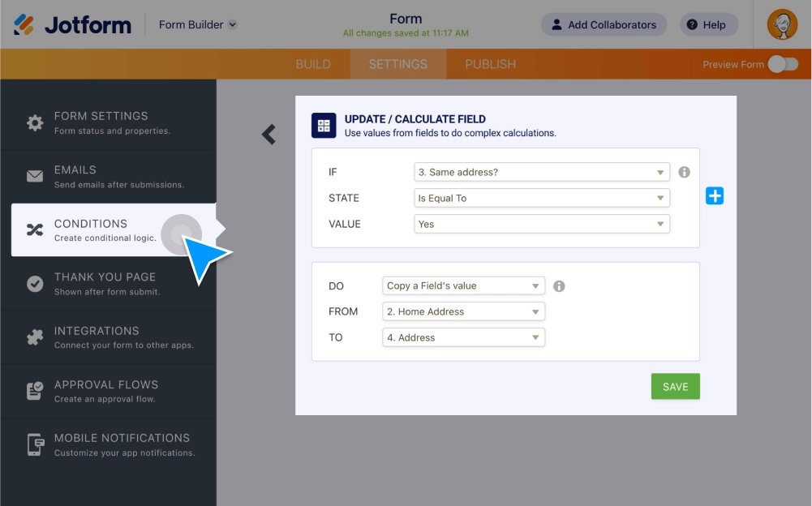Click the SAVE button
The width and height of the screenshot is (812, 506).
pyautogui.click(x=675, y=386)
